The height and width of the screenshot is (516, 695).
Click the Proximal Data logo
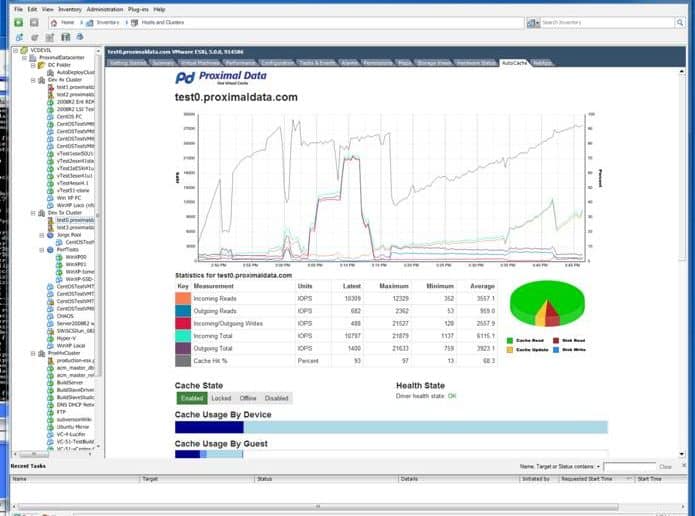coord(221,77)
